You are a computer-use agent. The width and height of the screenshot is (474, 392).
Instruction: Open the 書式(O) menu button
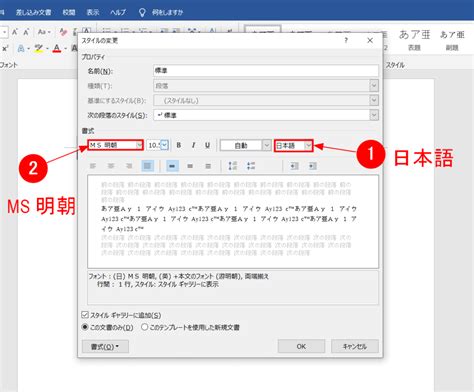[105, 347]
